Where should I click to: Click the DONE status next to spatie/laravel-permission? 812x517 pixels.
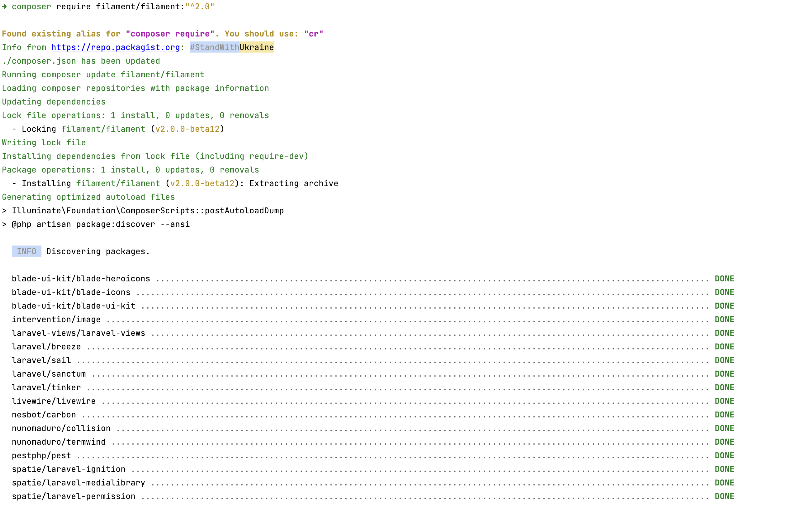(x=724, y=496)
